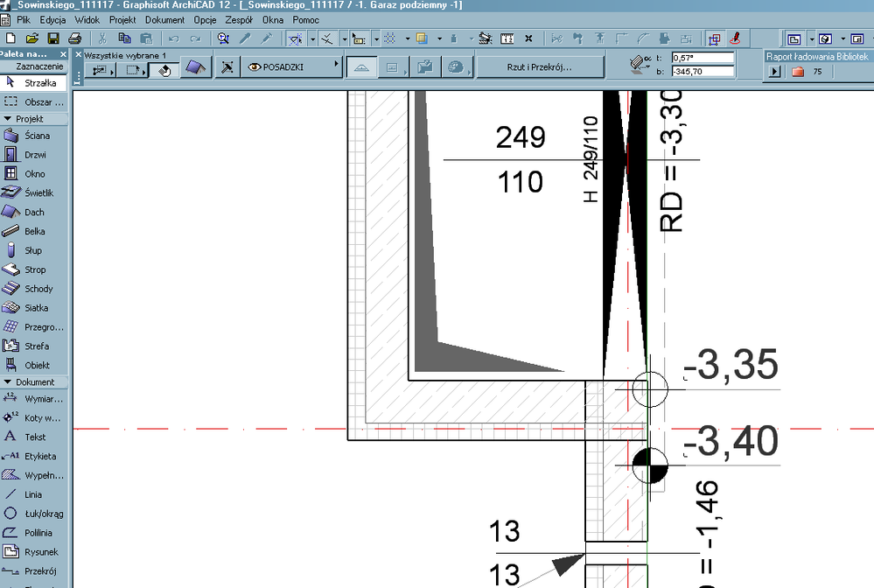Click the measure tool ruler icon
Screen dimensions: 874x588
(507, 38)
